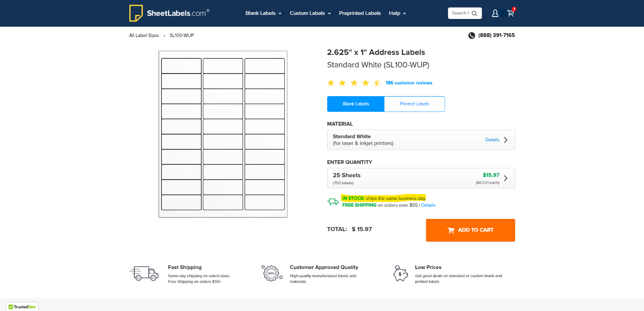Expand 25 Sheets quantity chevron
Image resolution: width=644 pixels, height=311 pixels.
506,178
